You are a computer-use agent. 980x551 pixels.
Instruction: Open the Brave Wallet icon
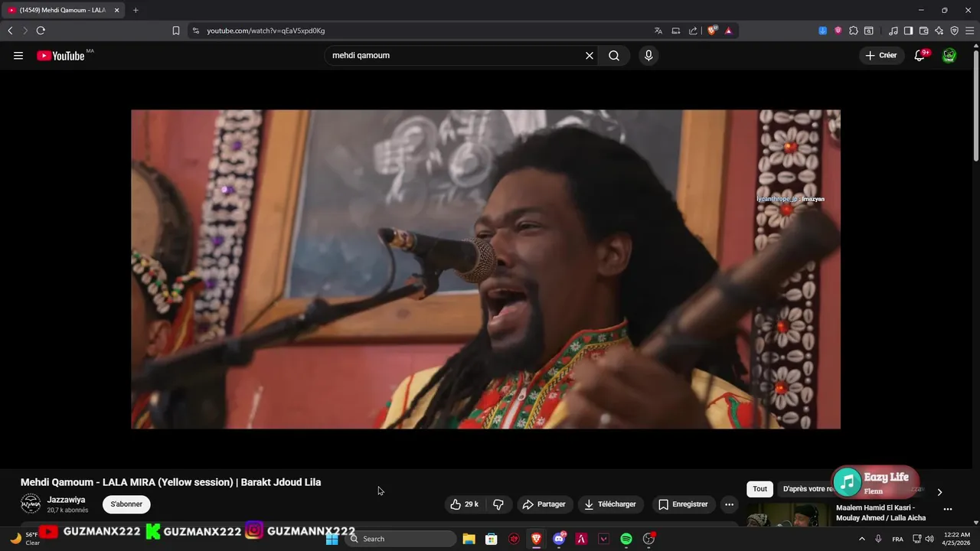pyautogui.click(x=923, y=31)
